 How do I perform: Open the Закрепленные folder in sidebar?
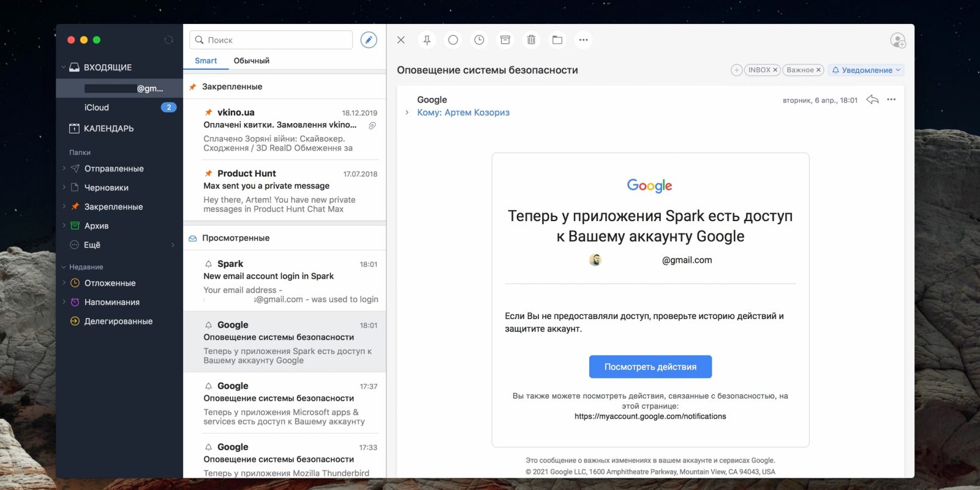click(113, 206)
